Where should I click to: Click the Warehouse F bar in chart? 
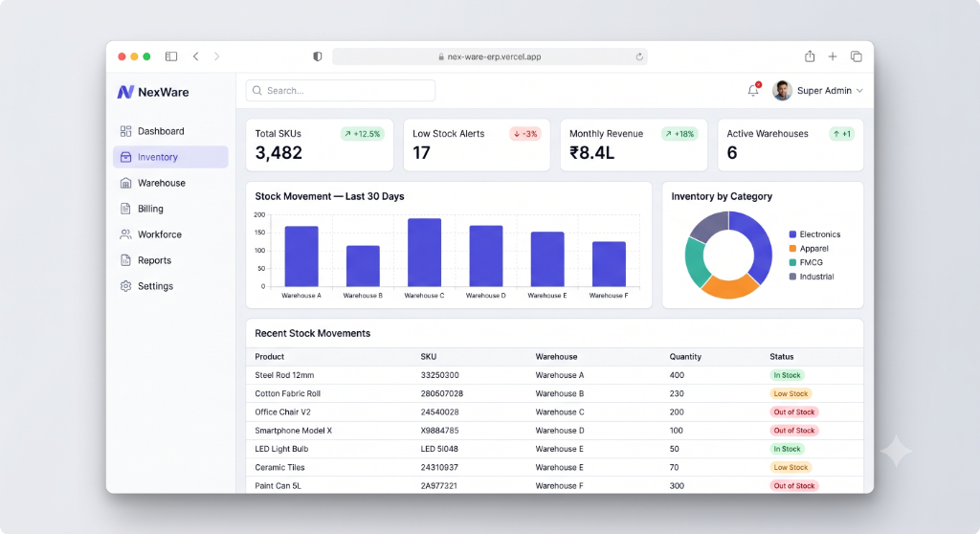click(609, 264)
